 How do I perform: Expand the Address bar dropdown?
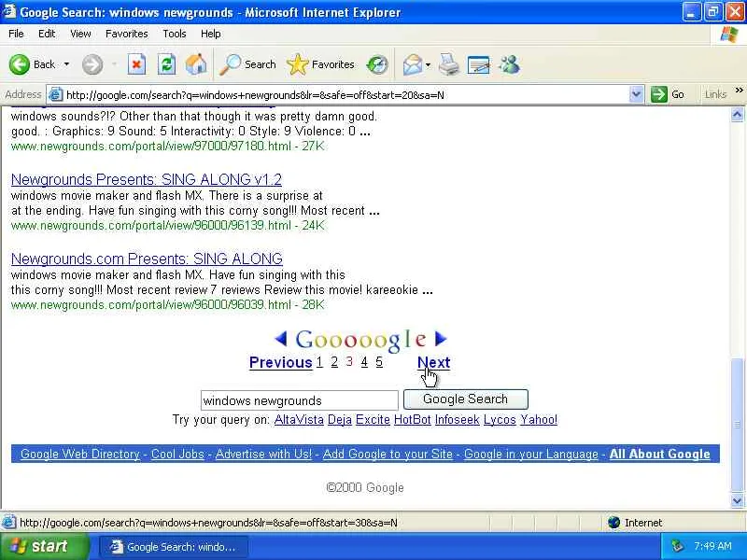coord(636,94)
